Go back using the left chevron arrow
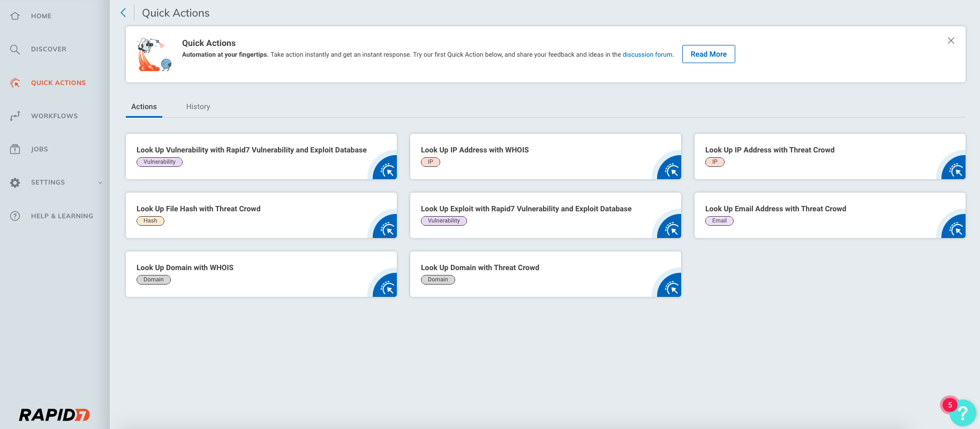This screenshot has width=980, height=429. tap(123, 13)
